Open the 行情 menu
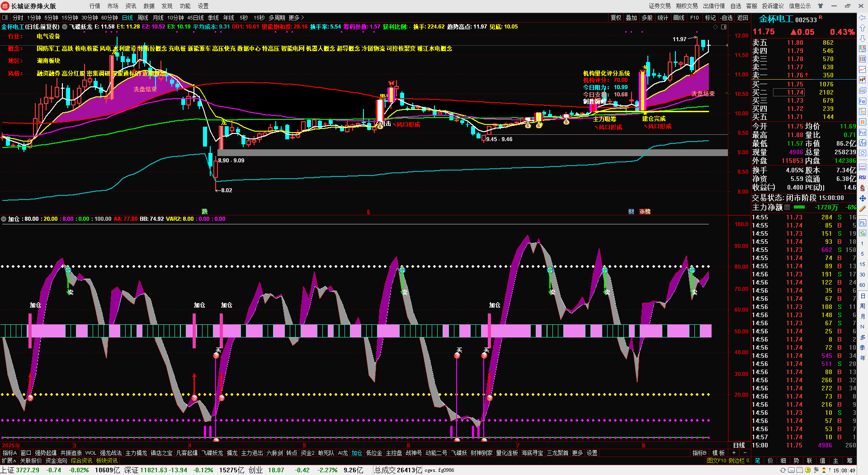Screen dimensions: 868x475 point(94,6)
